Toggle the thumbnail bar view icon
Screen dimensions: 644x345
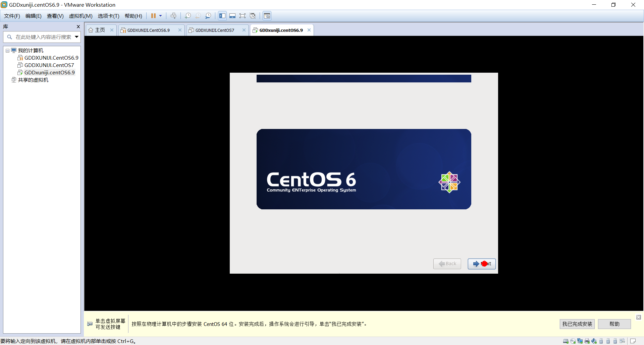[x=232, y=16]
